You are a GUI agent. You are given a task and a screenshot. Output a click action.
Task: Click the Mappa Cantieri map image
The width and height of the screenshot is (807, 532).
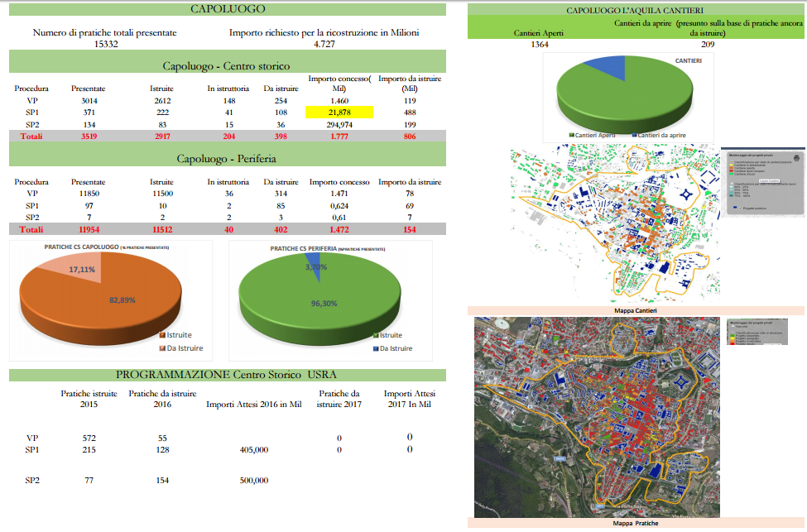coord(614,225)
